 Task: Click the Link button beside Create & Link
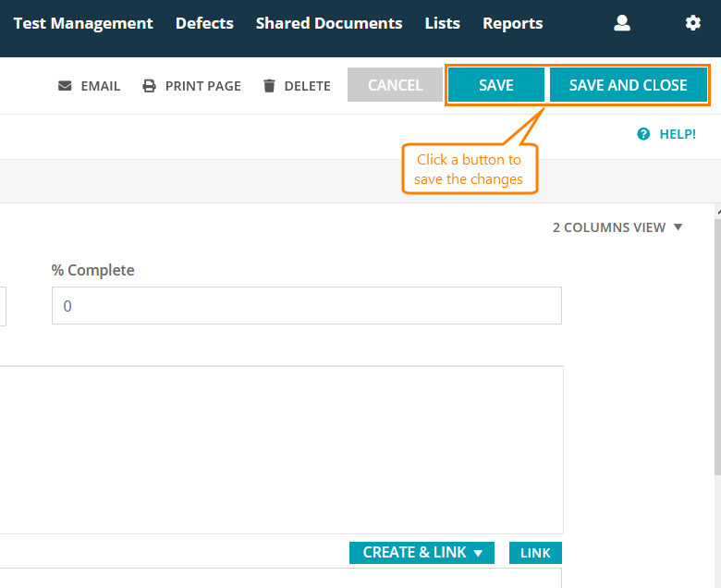[x=535, y=553]
